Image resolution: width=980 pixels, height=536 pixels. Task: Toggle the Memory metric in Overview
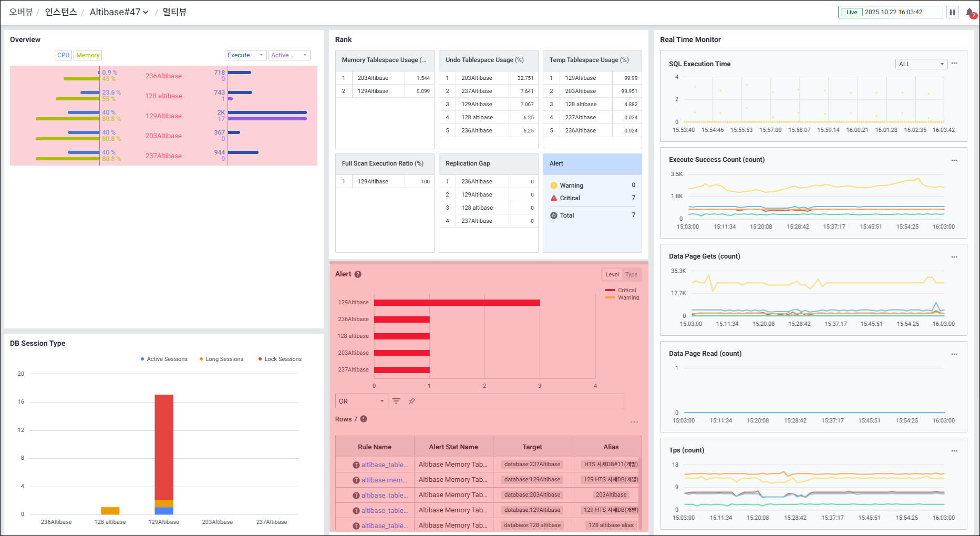click(x=88, y=55)
